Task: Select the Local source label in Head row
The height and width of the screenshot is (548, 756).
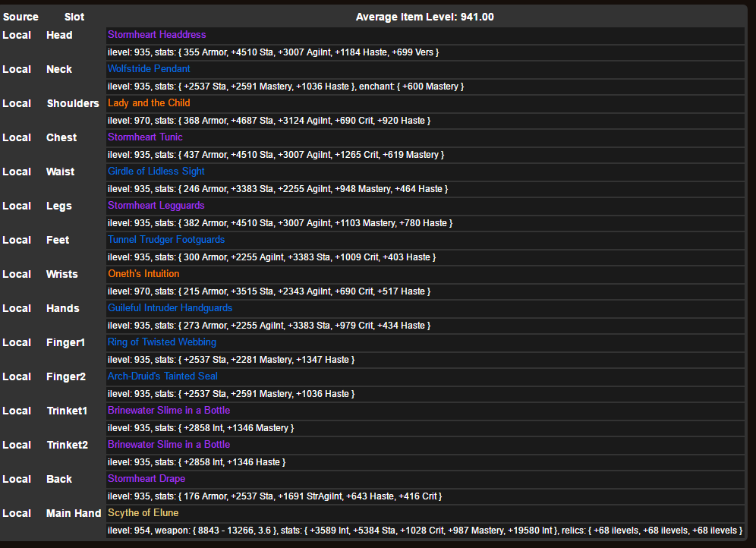Action: pyautogui.click(x=17, y=35)
